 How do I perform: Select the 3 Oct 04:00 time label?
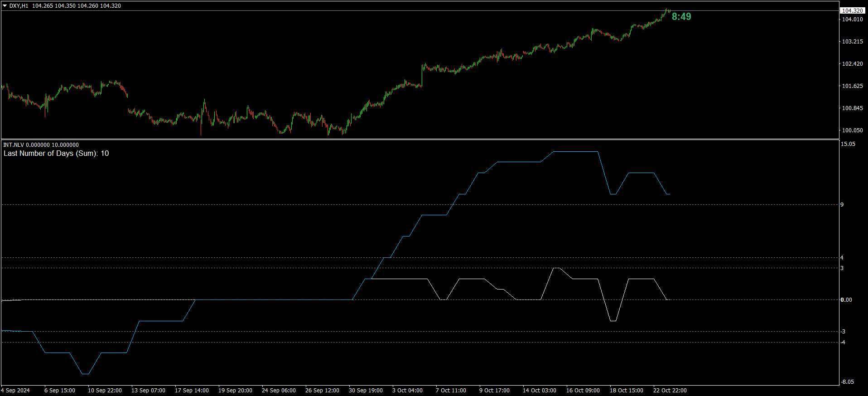pos(407,391)
